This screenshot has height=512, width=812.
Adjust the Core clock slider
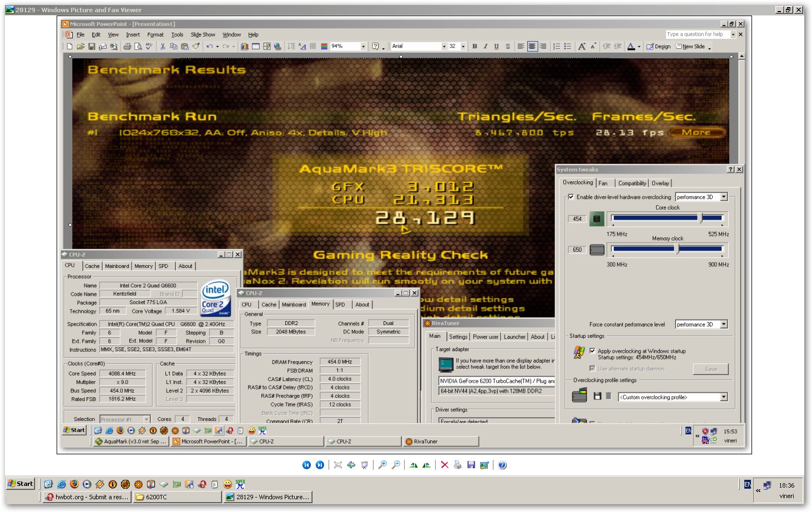700,219
